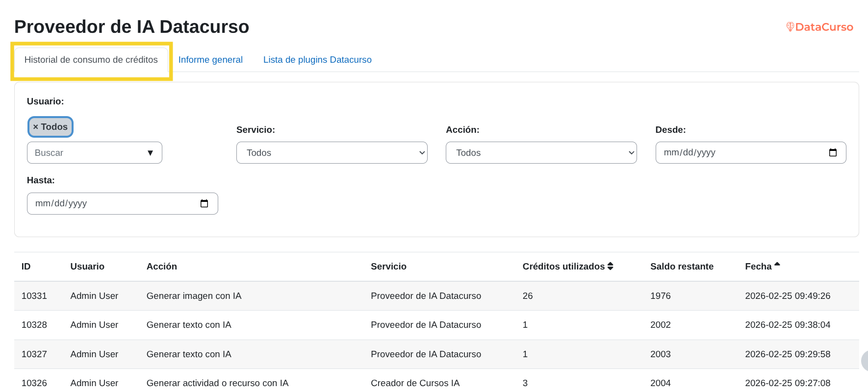
Task: Switch to Informe general tab
Action: 210,60
